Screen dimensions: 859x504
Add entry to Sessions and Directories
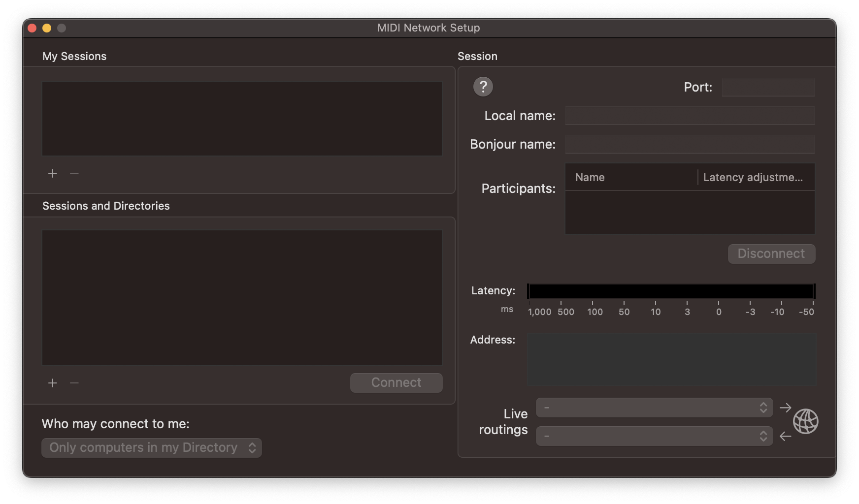pos(53,383)
